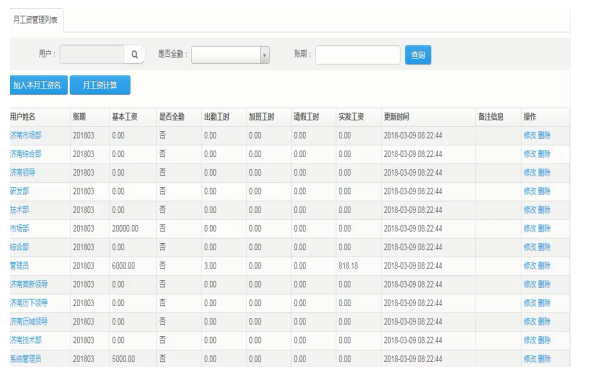
Task: Open the 技术部 user link
Action: click(x=20, y=210)
